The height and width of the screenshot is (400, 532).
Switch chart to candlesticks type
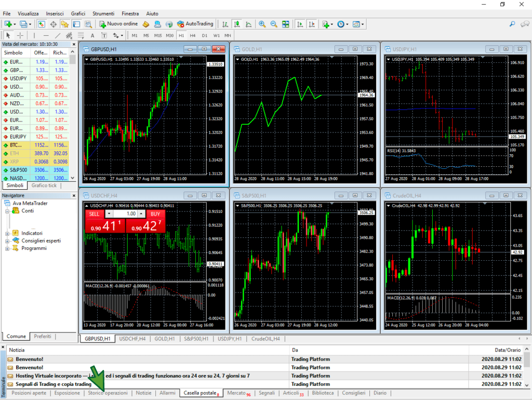(x=237, y=24)
